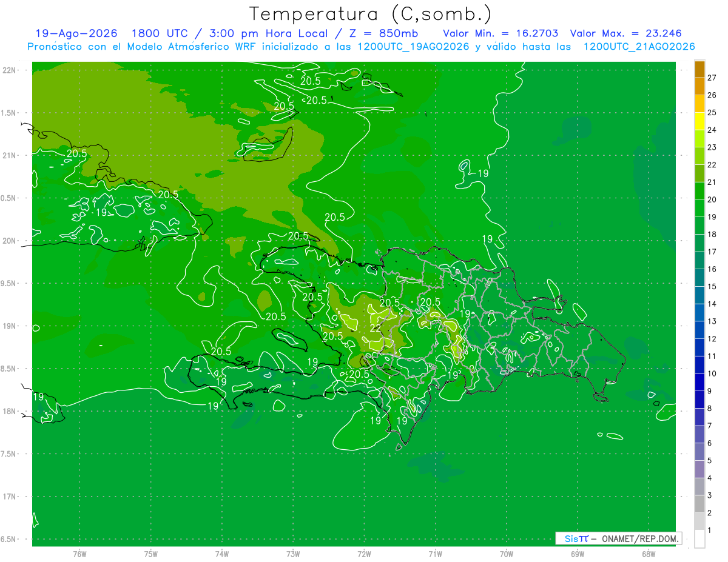Click the "75W" longitude axis label
This screenshot has height=562, width=728.
click(x=150, y=554)
